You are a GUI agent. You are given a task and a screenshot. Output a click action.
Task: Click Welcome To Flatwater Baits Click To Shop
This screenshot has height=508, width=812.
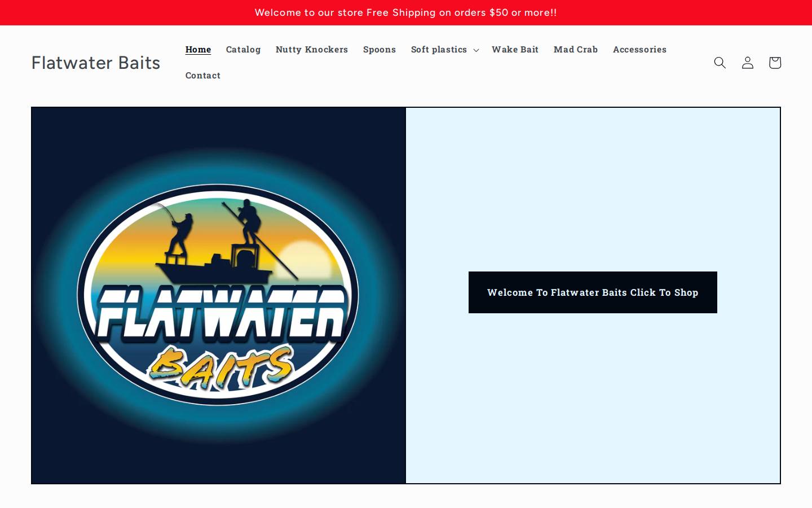tap(593, 292)
